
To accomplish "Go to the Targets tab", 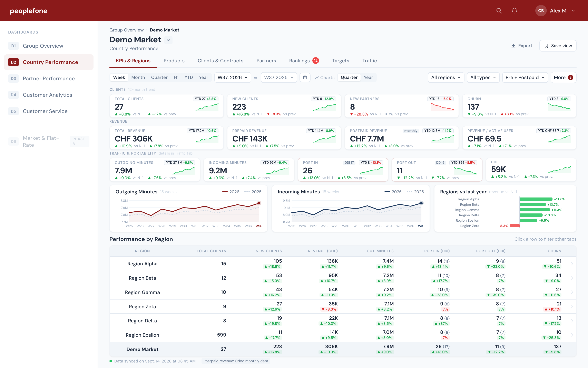I will [x=340, y=61].
